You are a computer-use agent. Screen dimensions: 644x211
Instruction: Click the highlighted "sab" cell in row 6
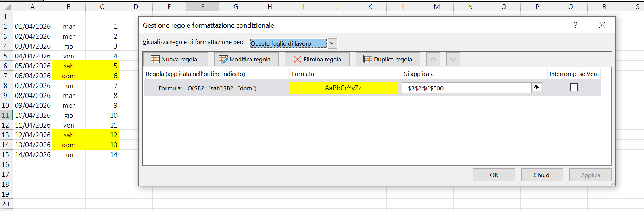point(68,66)
